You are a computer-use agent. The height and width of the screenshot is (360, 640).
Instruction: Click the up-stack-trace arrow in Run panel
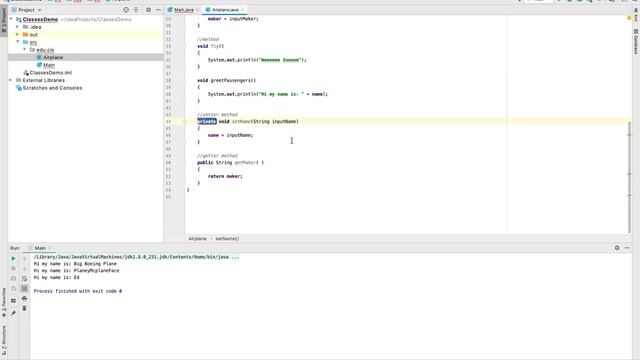[x=24, y=258]
